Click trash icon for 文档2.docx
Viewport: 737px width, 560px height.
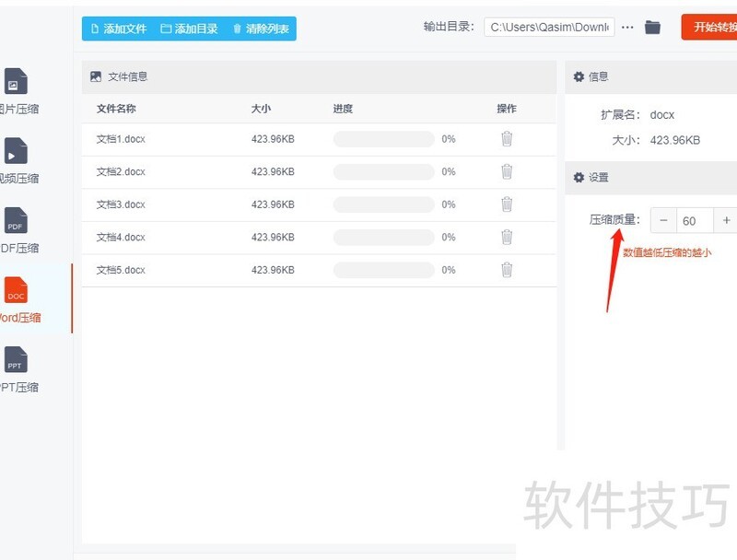507,171
